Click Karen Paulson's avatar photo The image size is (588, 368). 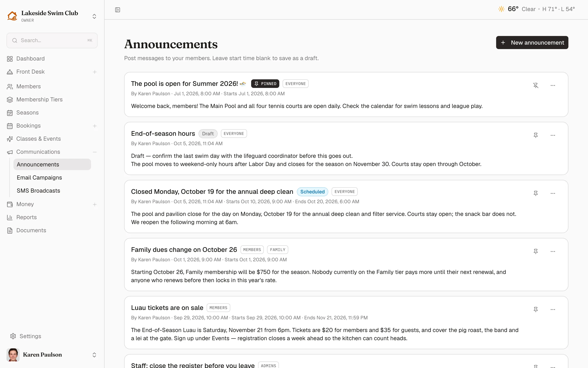click(x=13, y=355)
